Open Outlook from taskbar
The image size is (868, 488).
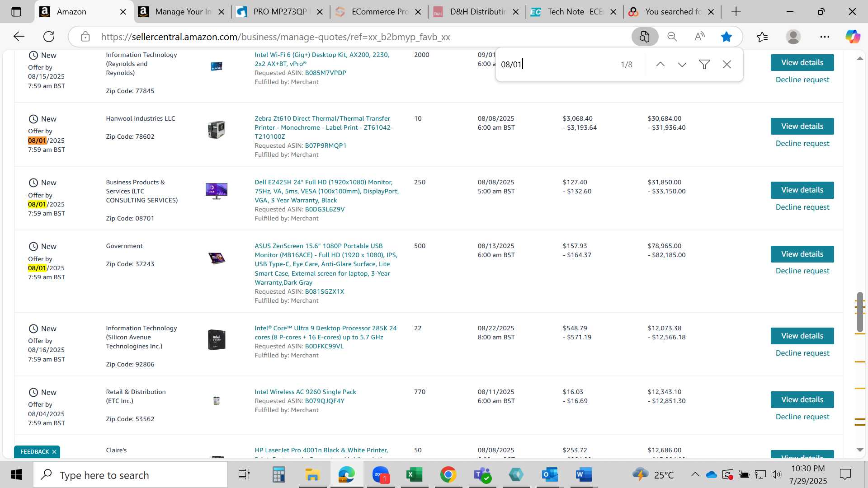point(550,475)
